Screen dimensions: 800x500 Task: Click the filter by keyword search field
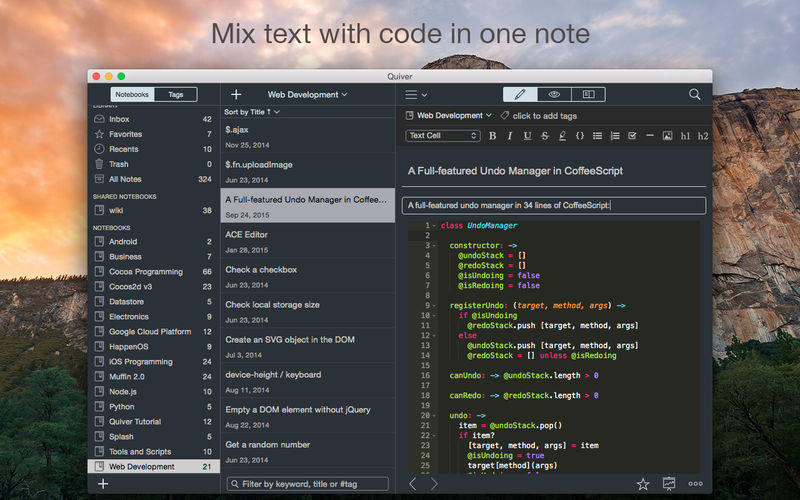point(307,484)
